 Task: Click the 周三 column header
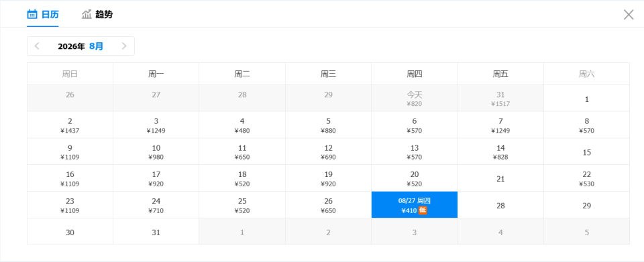point(328,74)
